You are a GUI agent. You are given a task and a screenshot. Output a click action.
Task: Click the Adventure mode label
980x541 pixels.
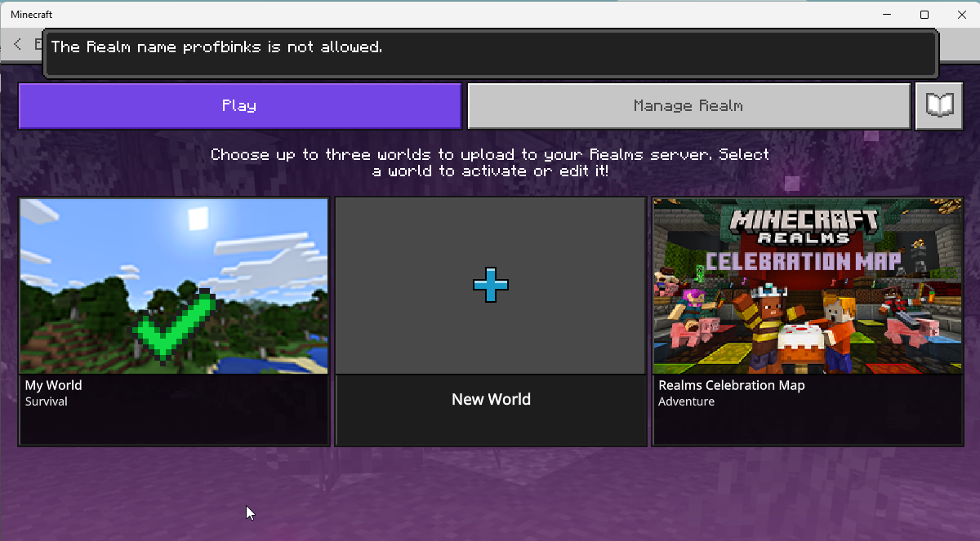click(x=686, y=401)
